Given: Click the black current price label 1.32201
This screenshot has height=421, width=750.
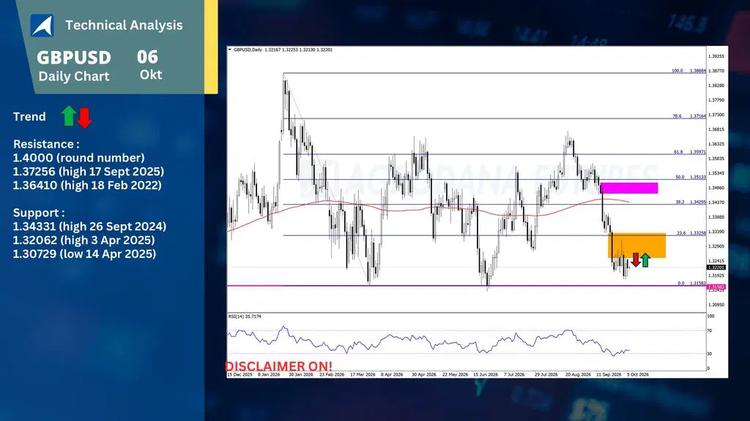Looking at the screenshot, I should tap(717, 267).
